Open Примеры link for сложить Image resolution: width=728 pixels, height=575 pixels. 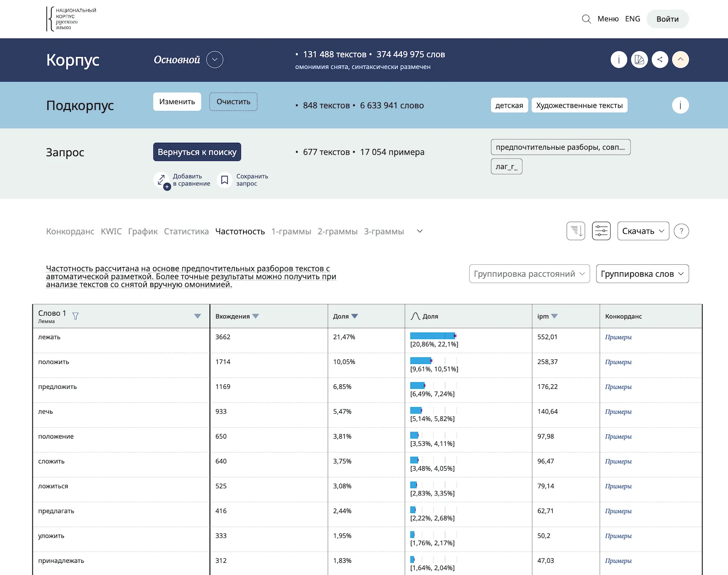coord(618,461)
